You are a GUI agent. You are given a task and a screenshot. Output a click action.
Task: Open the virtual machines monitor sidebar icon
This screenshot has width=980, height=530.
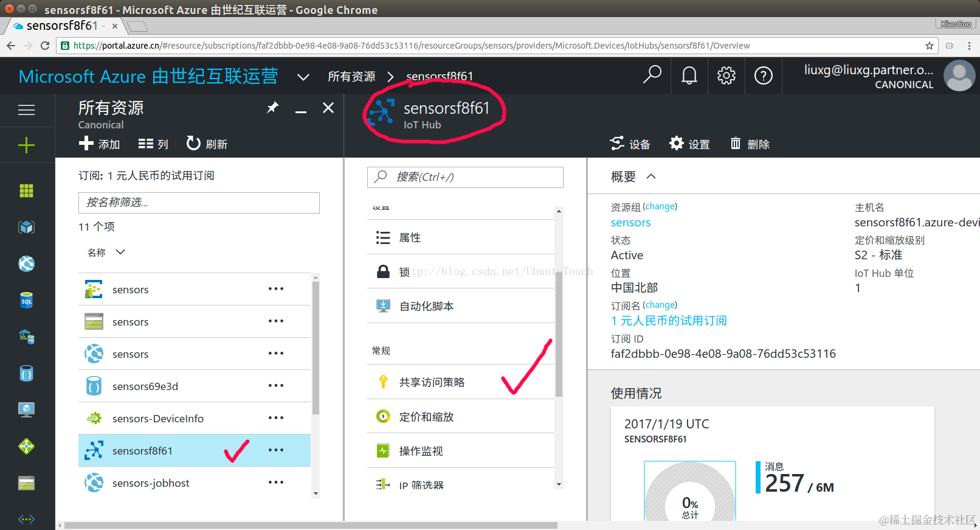26,410
